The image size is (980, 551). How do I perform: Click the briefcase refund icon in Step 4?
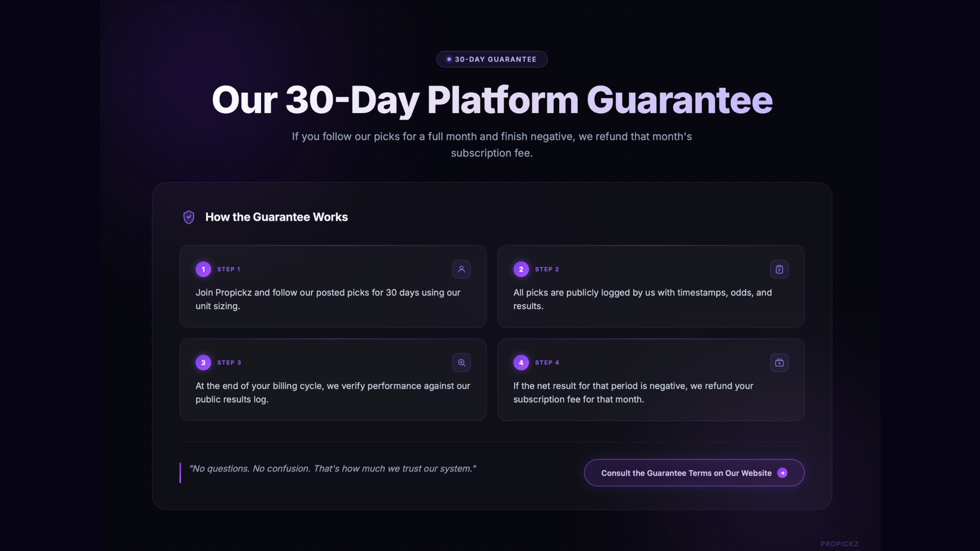coord(779,362)
